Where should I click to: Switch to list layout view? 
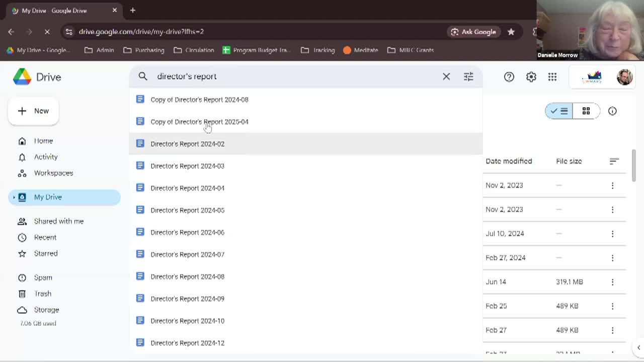coord(559,111)
